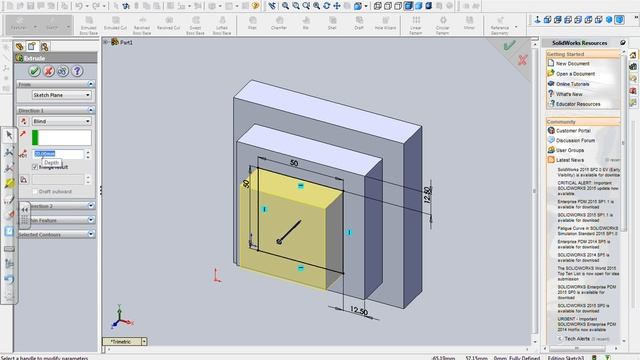This screenshot has height=360, width=640.
Task: Open the Help yellow question icon
Action: [256, 6]
